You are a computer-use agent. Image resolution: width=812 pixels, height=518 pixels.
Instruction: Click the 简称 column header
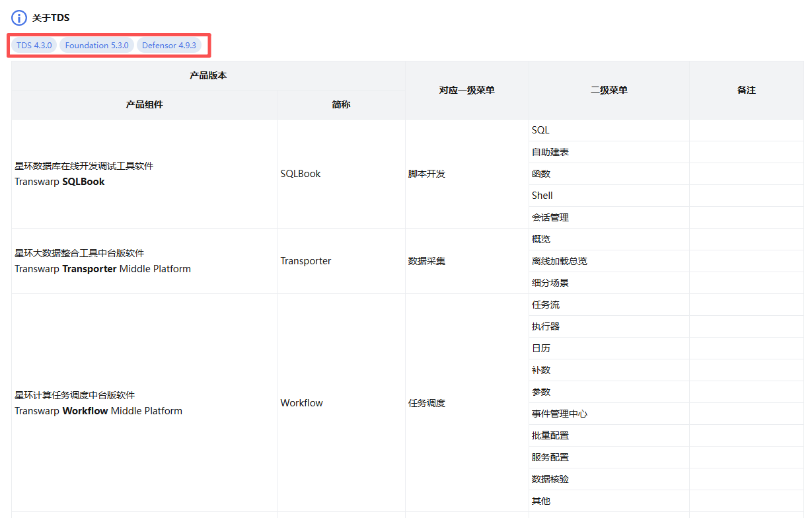click(x=341, y=105)
